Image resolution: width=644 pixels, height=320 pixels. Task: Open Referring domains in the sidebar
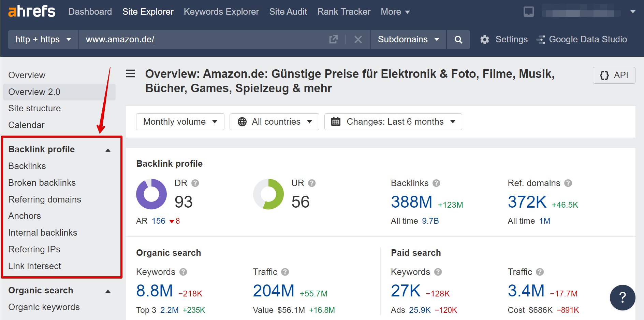pyautogui.click(x=45, y=199)
